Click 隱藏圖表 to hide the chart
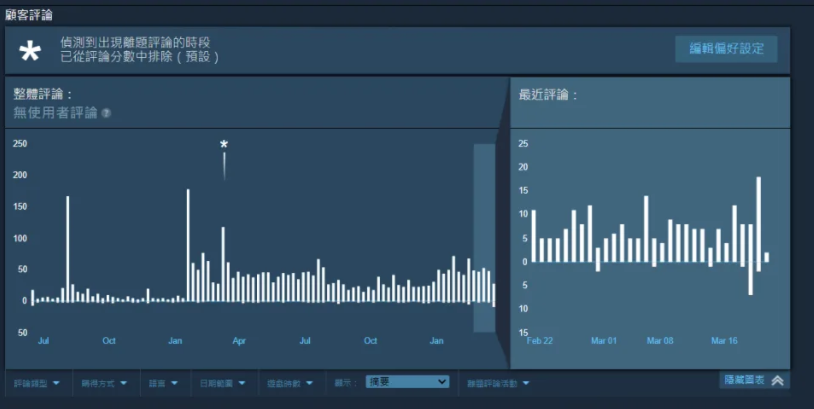Image resolution: width=814 pixels, height=409 pixels. [x=743, y=380]
